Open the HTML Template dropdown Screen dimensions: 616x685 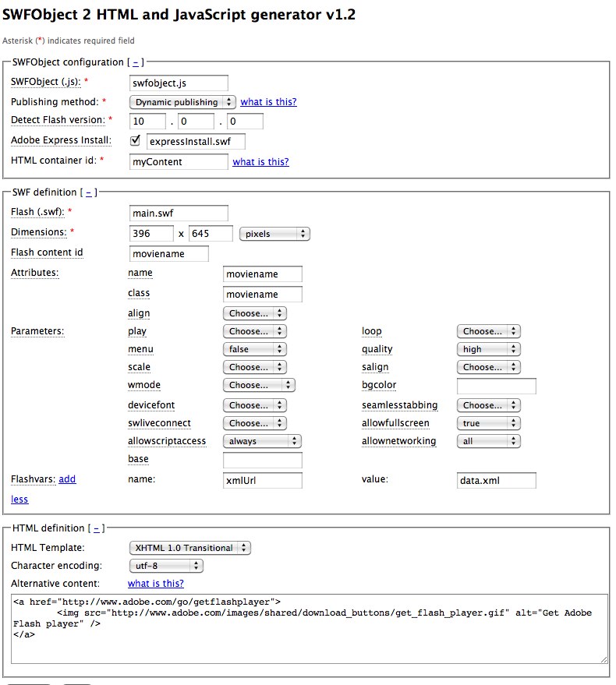coord(190,548)
